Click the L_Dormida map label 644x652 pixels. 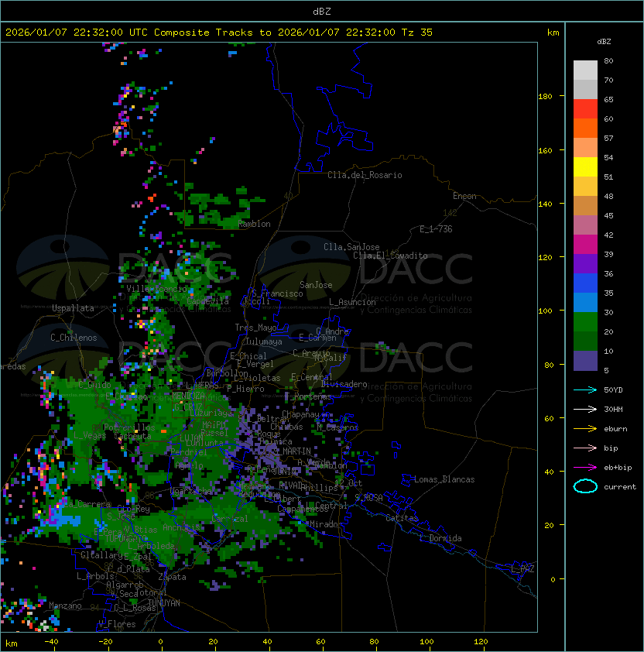pyautogui.click(x=440, y=538)
